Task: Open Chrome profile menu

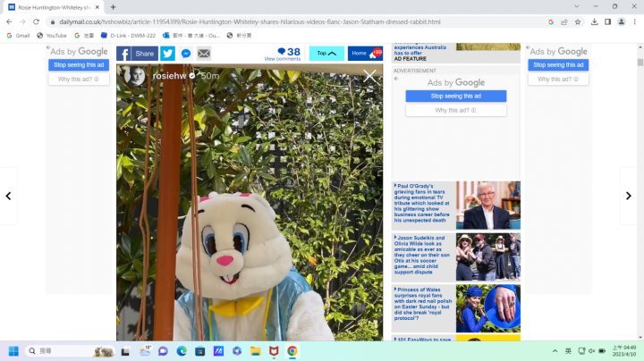Action: click(622, 21)
